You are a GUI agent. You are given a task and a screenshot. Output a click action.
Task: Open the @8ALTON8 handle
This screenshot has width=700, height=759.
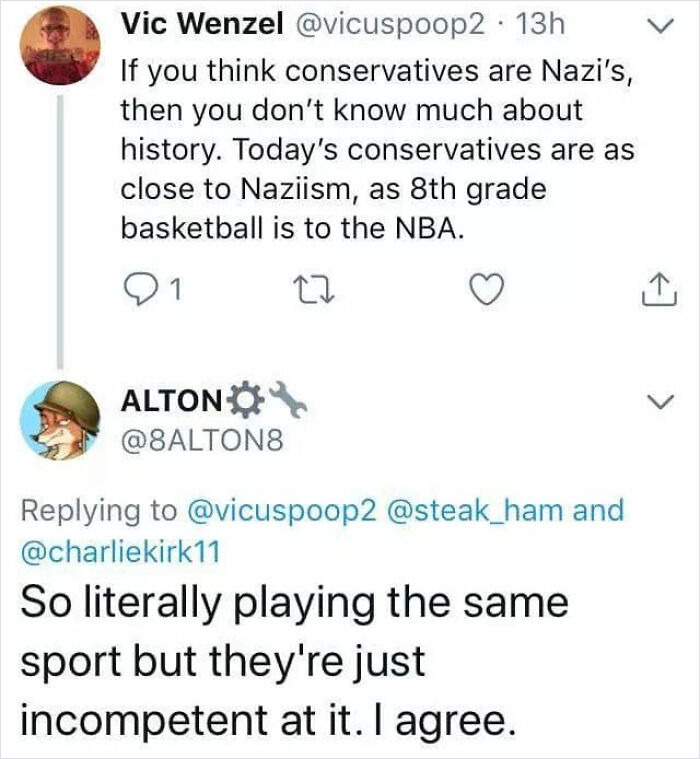click(x=202, y=441)
